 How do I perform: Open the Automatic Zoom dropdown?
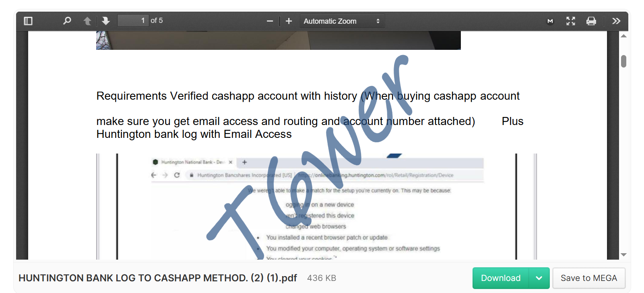342,21
